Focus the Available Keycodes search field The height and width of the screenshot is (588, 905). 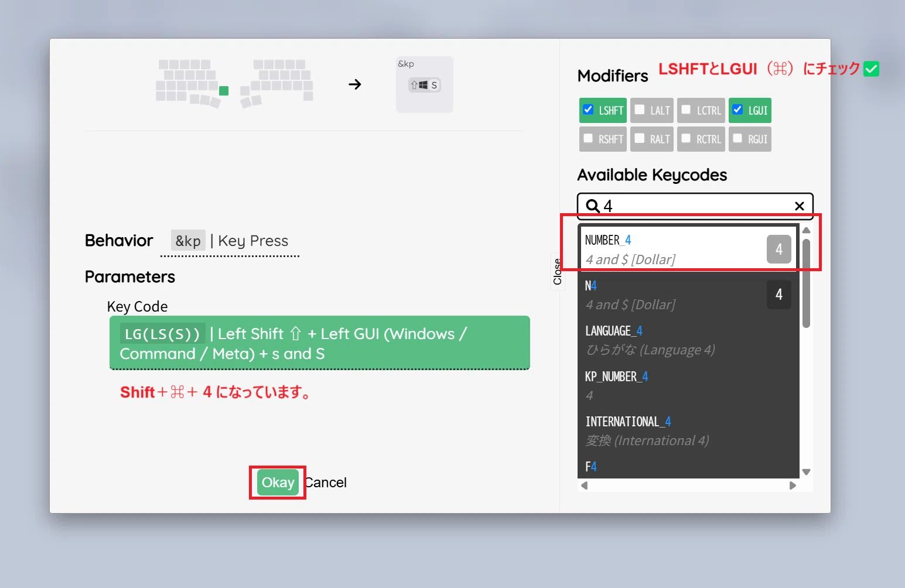coord(695,206)
